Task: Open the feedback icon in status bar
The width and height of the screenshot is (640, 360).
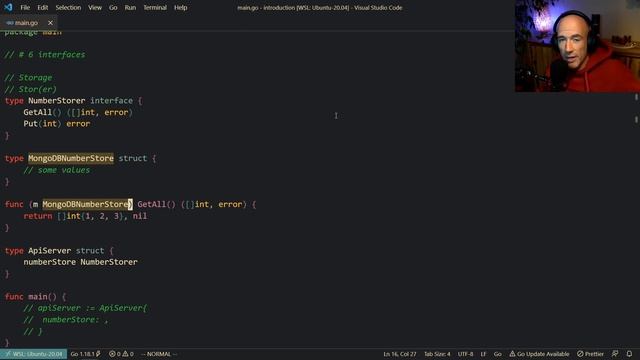Action: pyautogui.click(x=615, y=354)
